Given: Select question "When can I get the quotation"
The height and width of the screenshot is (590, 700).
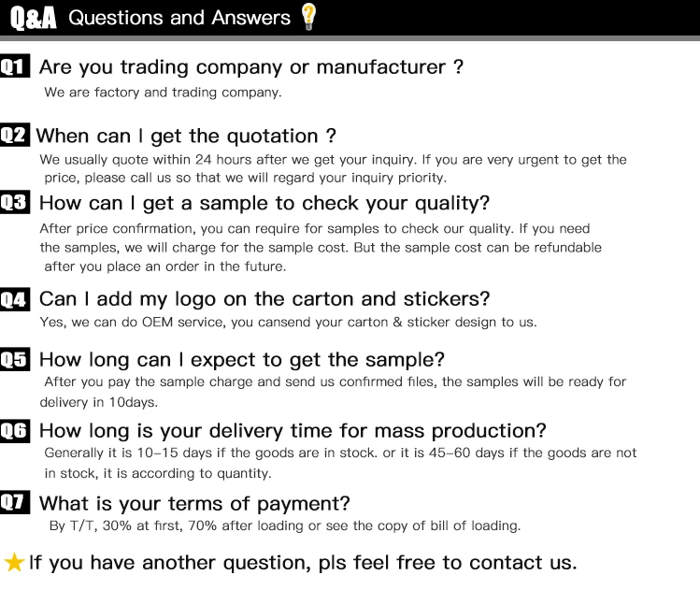Looking at the screenshot, I should (186, 136).
